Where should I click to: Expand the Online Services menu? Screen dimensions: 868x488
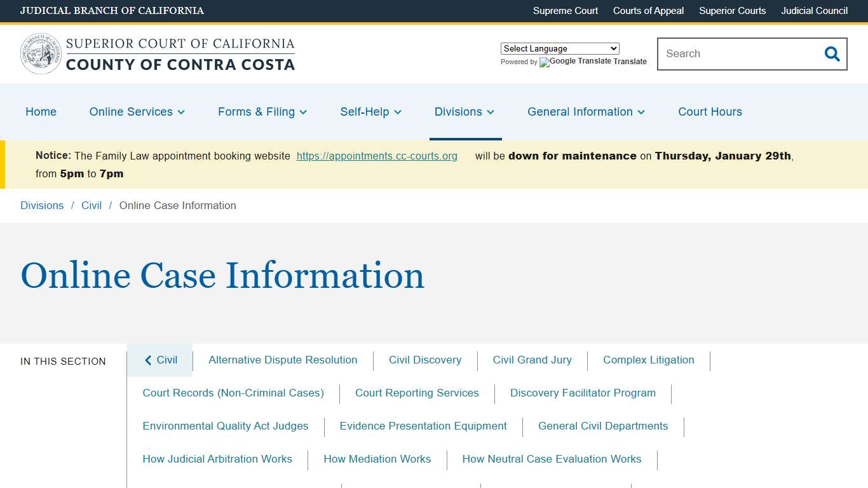pyautogui.click(x=136, y=112)
